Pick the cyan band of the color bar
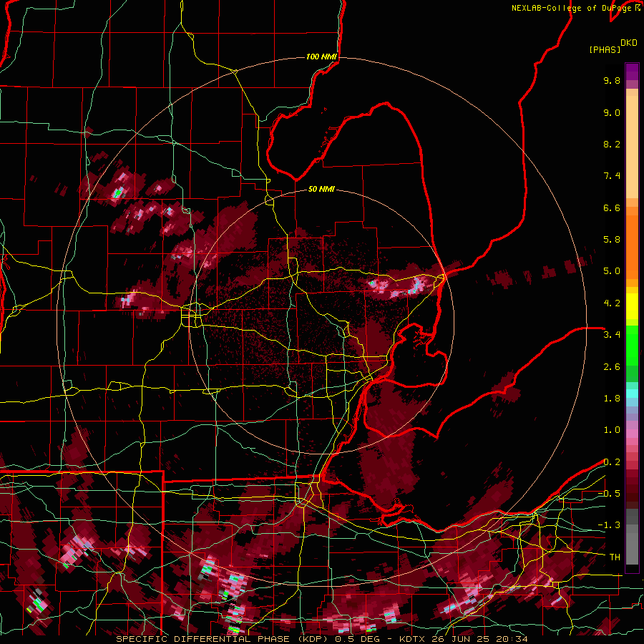Screen dimensions: 644x644 632,394
